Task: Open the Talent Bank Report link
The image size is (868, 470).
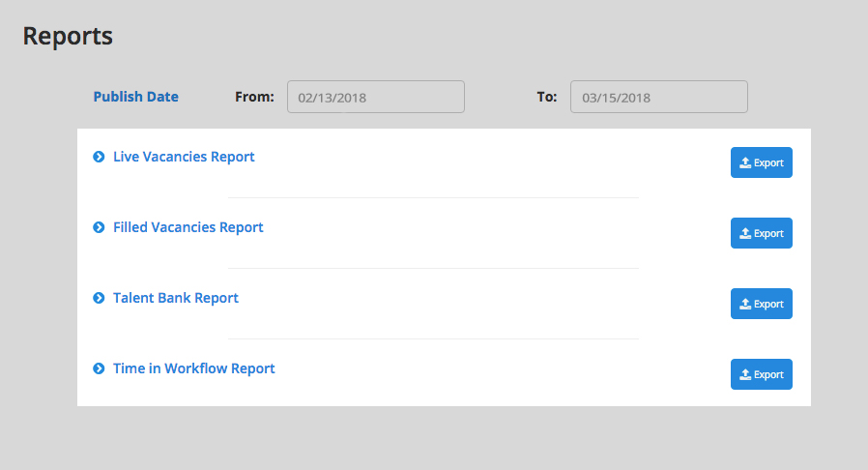Action: coord(176,298)
